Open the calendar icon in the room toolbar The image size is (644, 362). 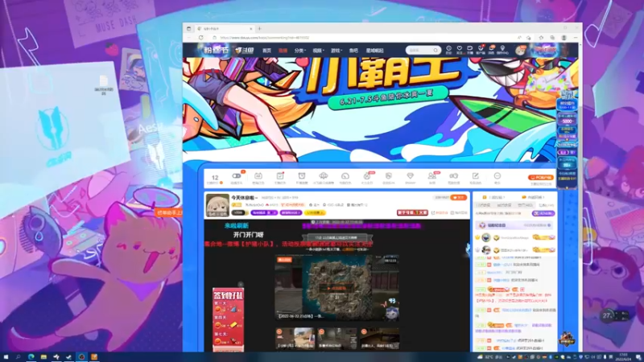click(x=258, y=178)
